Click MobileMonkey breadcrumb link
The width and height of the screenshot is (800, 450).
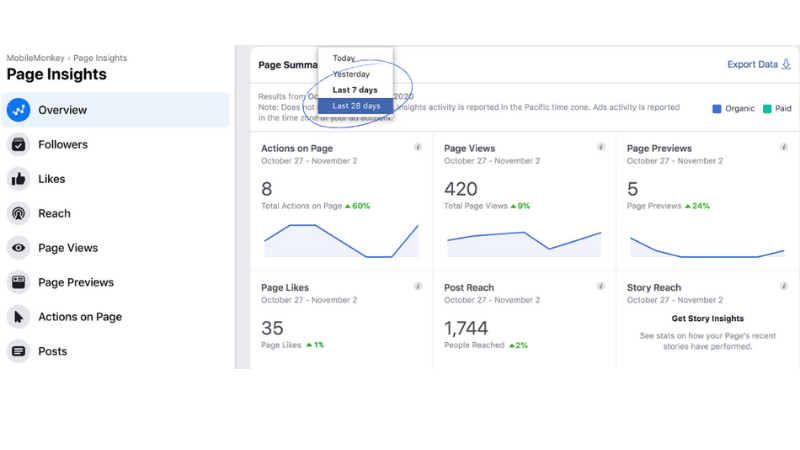coord(35,58)
